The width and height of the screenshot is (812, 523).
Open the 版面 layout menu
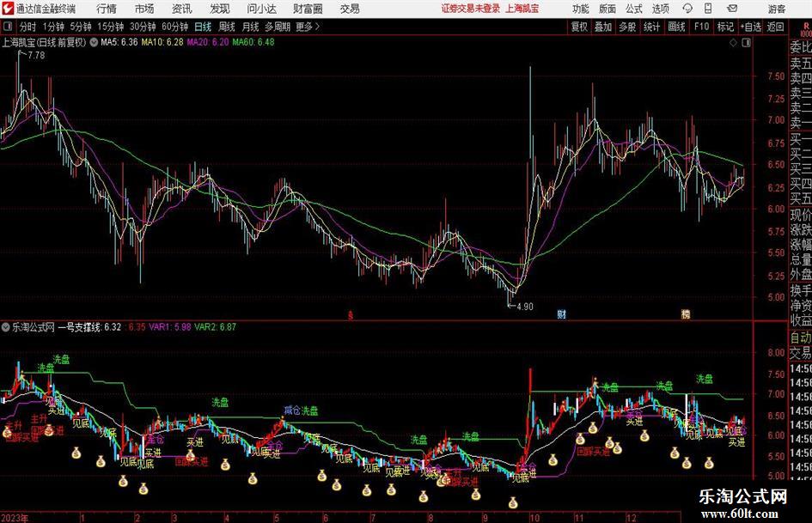point(607,9)
